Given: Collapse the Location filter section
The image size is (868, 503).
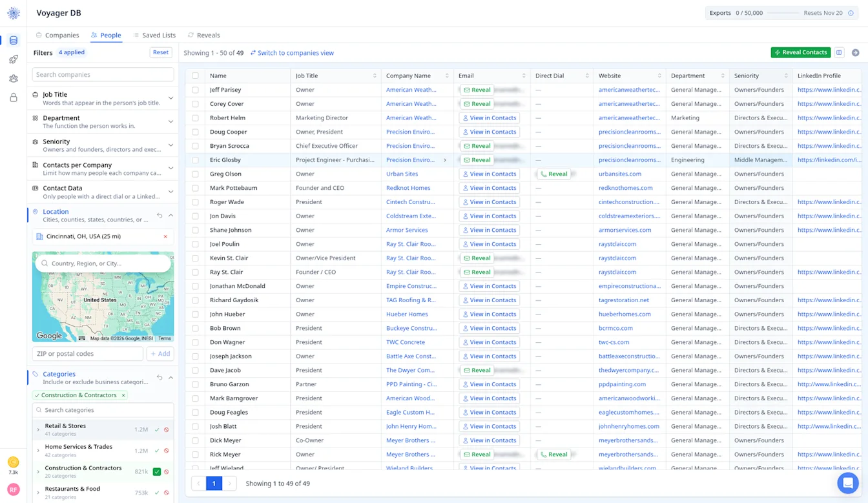Looking at the screenshot, I should 170,216.
